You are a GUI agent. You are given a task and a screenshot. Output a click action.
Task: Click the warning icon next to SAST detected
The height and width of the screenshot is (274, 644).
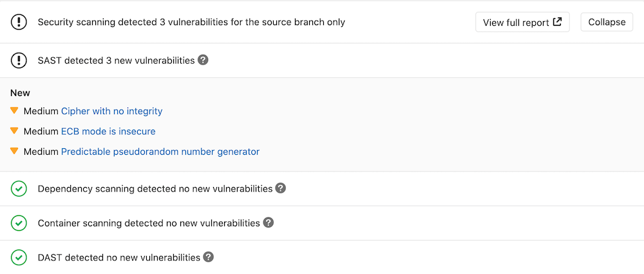click(x=19, y=61)
